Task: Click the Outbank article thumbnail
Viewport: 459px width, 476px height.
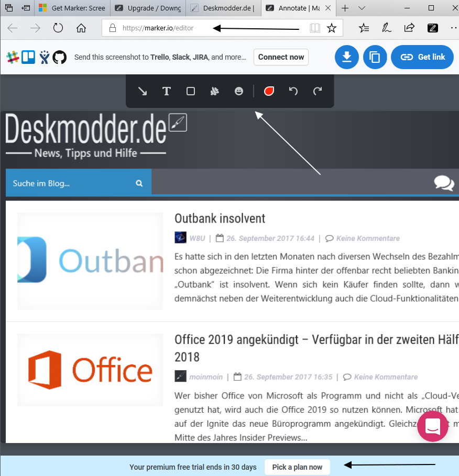Action: point(90,261)
